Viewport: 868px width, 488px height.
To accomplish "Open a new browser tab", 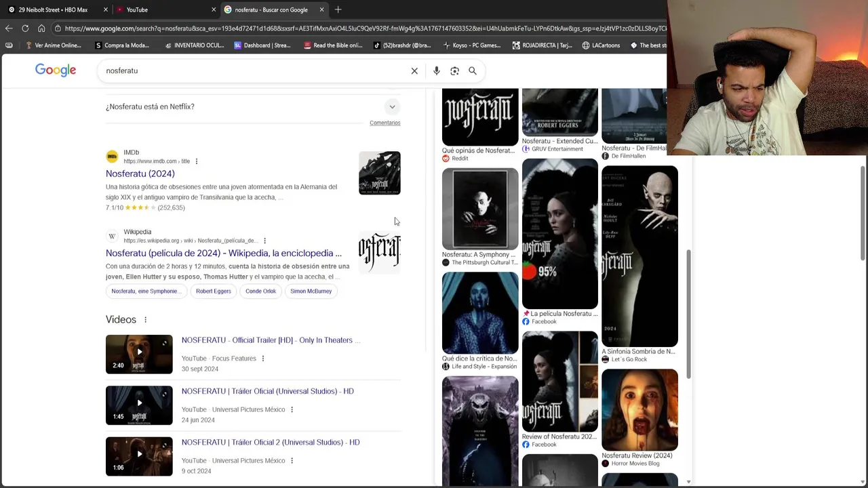I will coord(338,9).
